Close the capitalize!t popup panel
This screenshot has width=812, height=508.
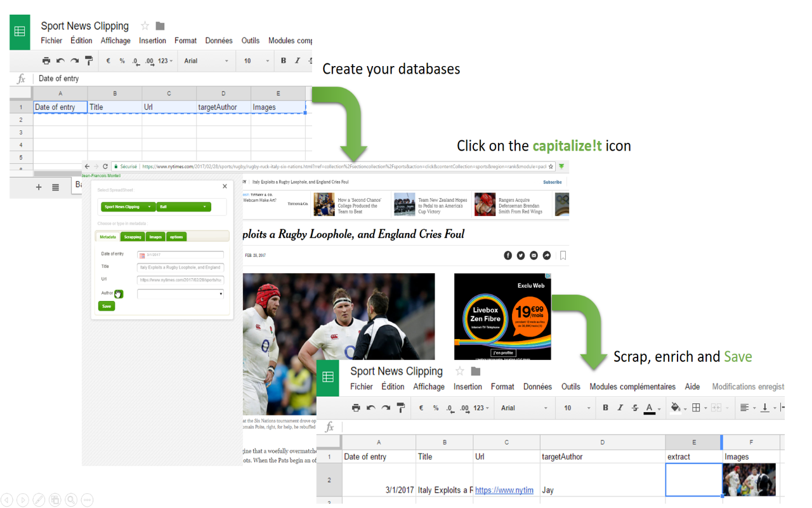(225, 187)
